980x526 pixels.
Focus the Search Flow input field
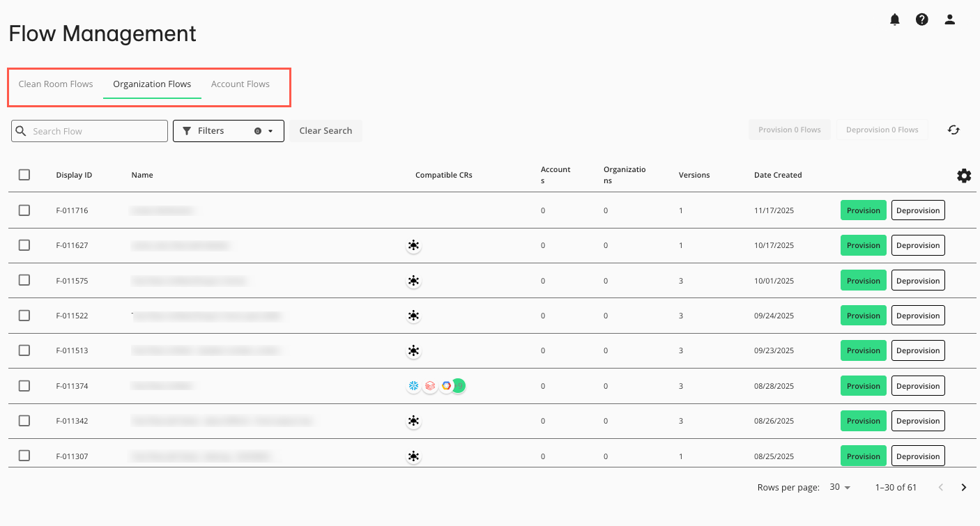pyautogui.click(x=89, y=131)
